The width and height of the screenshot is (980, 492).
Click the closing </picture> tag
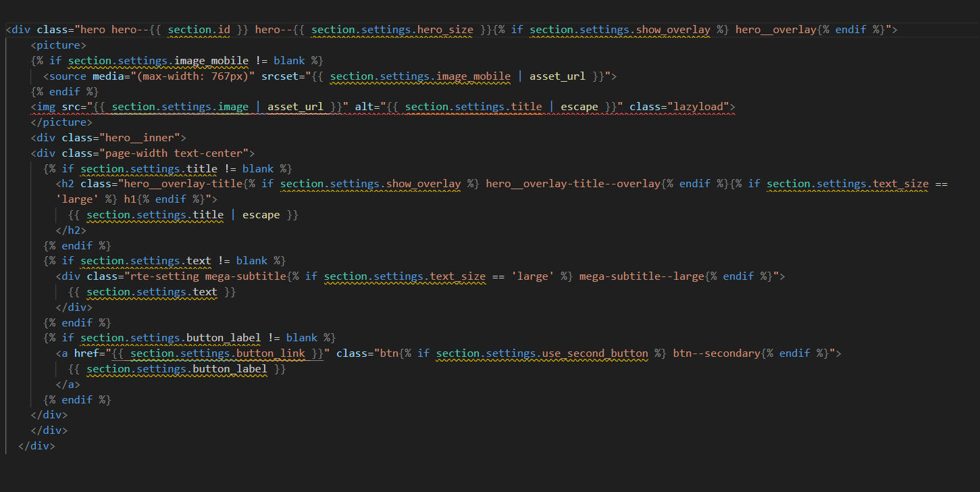(61, 122)
